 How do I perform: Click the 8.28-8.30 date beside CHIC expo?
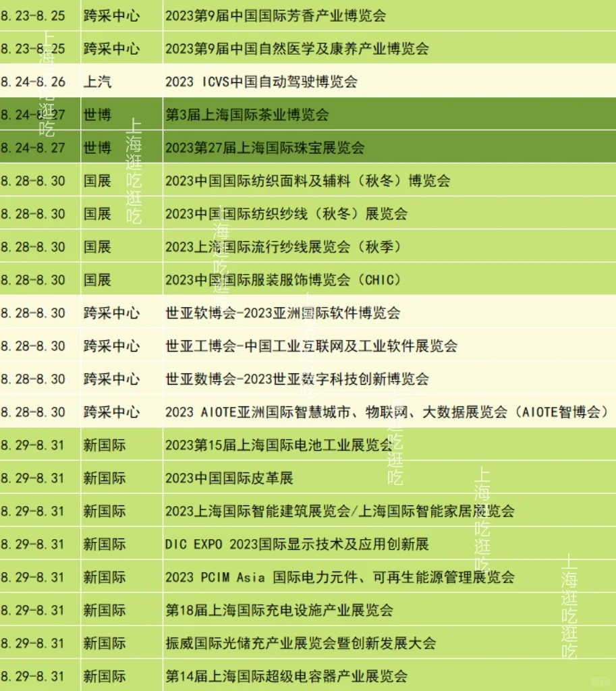[x=37, y=279]
